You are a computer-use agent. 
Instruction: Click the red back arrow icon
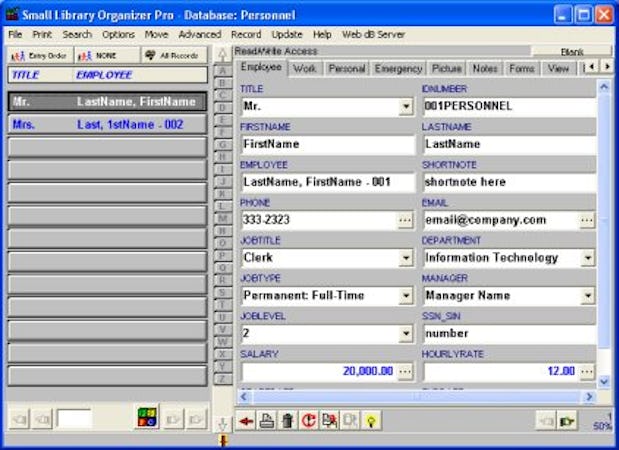point(246,421)
